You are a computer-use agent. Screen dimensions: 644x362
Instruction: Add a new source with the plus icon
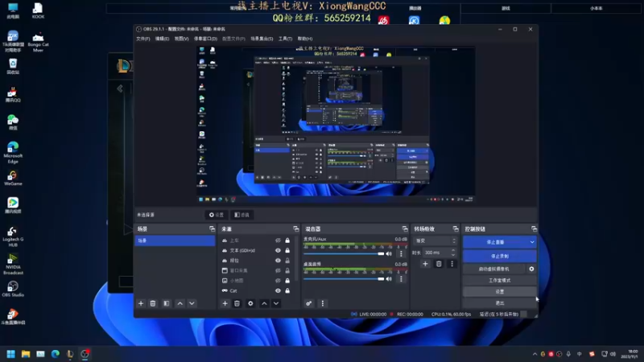pos(225,303)
